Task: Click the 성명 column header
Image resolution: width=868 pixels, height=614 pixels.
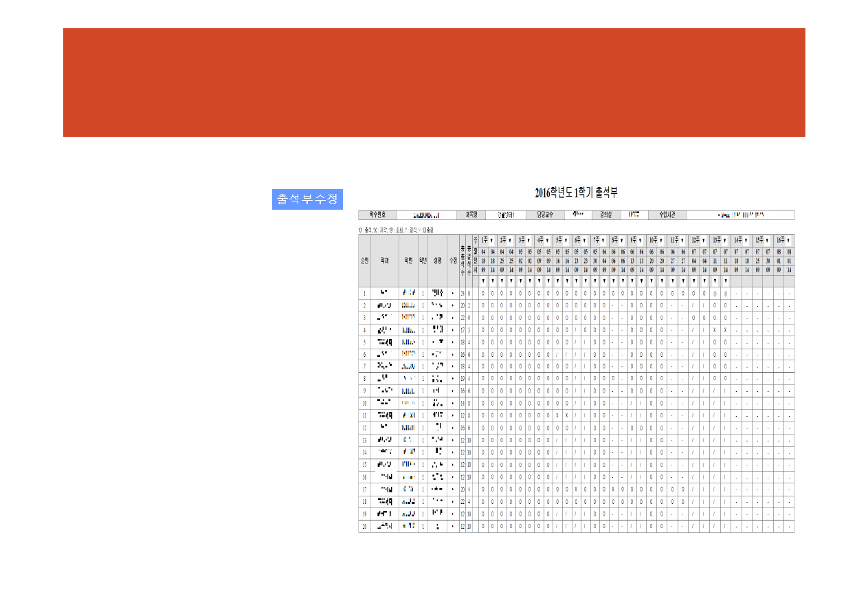Action: click(437, 261)
